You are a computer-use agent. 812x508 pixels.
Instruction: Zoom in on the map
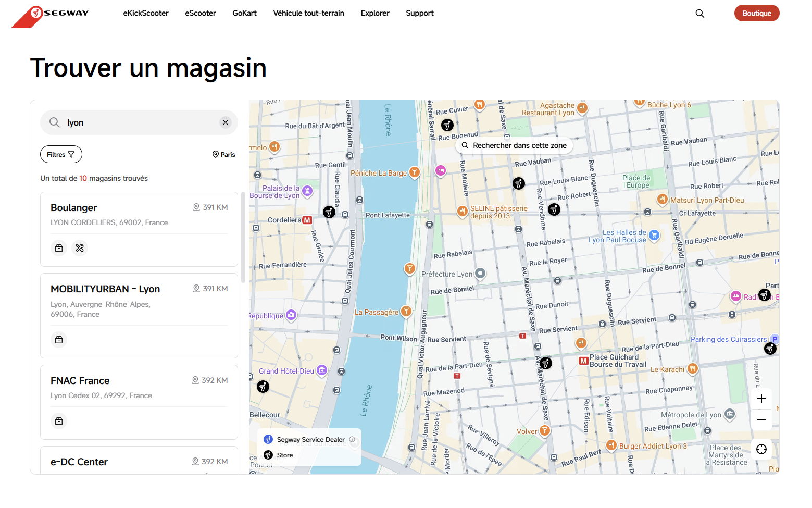coord(761,399)
